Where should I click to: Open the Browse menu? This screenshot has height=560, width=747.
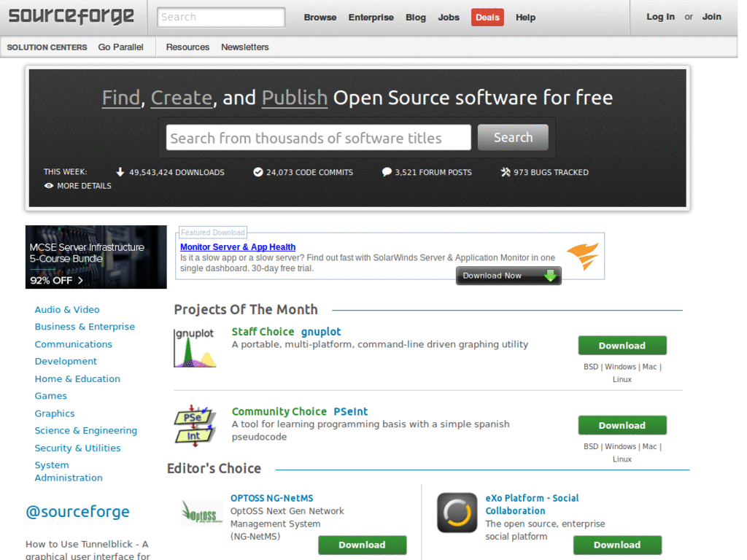coord(320,17)
